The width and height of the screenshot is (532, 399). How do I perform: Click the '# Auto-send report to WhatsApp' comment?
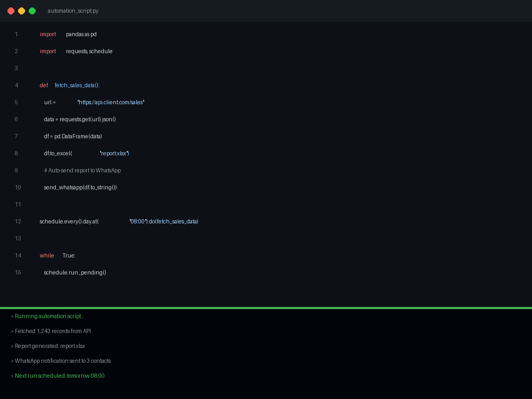coord(82,170)
